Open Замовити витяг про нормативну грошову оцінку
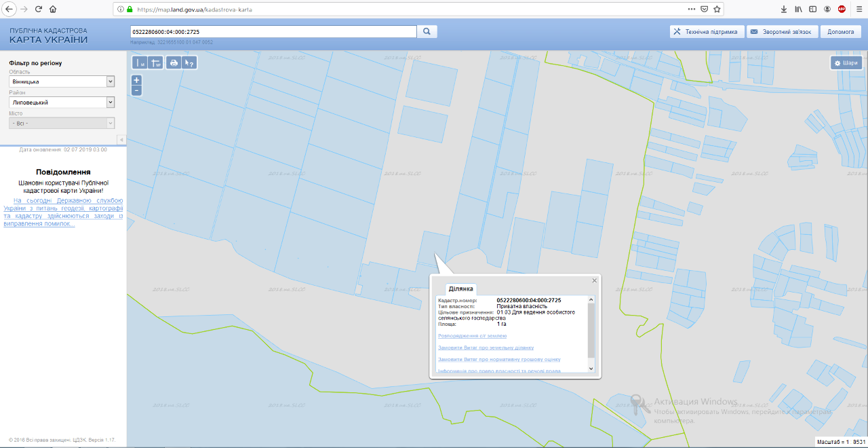Screen dimensions: 868x448 point(500,359)
